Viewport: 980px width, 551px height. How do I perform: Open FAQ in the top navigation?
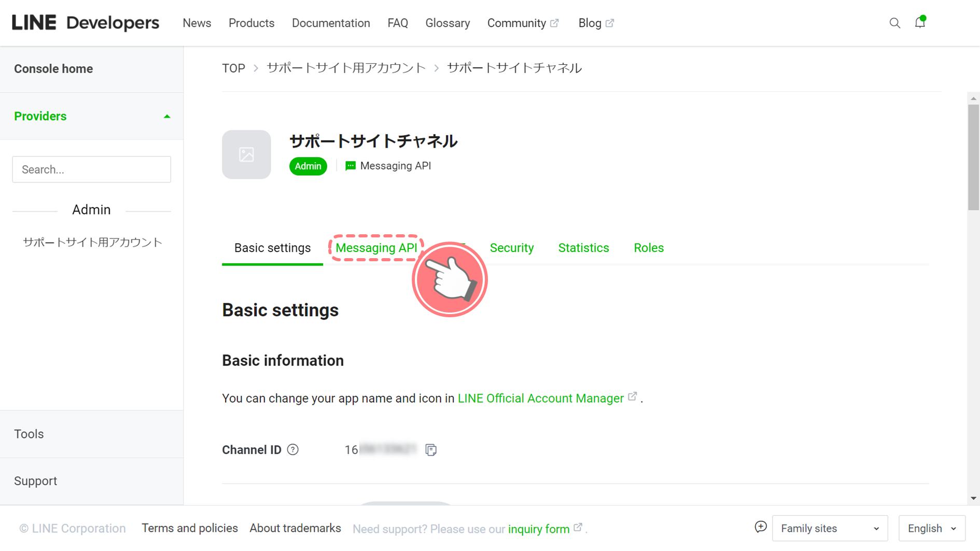coord(398,23)
